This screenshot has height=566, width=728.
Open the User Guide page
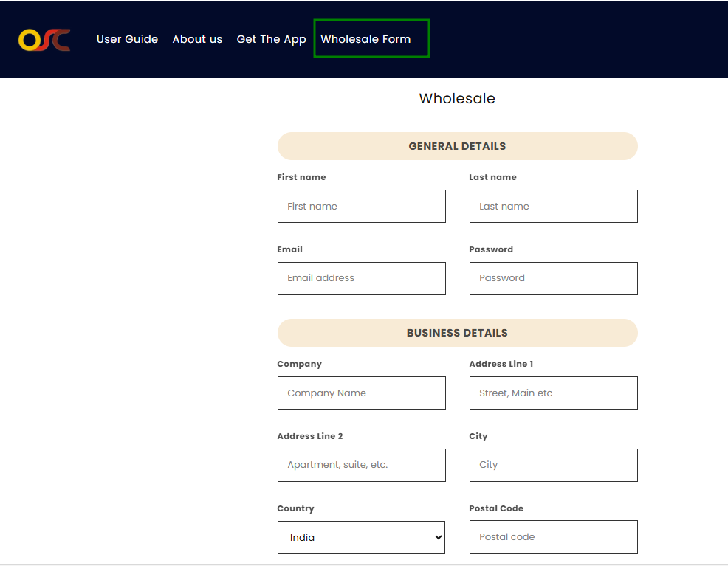[127, 39]
